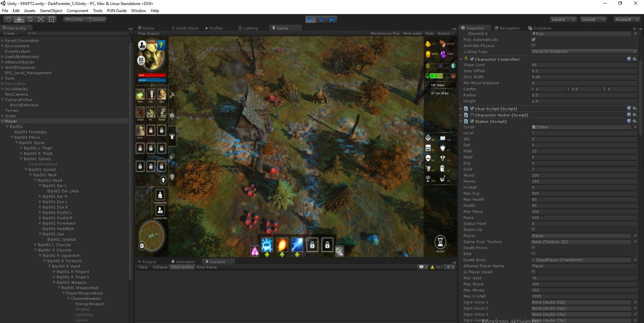
Task: Click the hourglass Next Turn icon
Action: pyautogui.click(x=440, y=243)
